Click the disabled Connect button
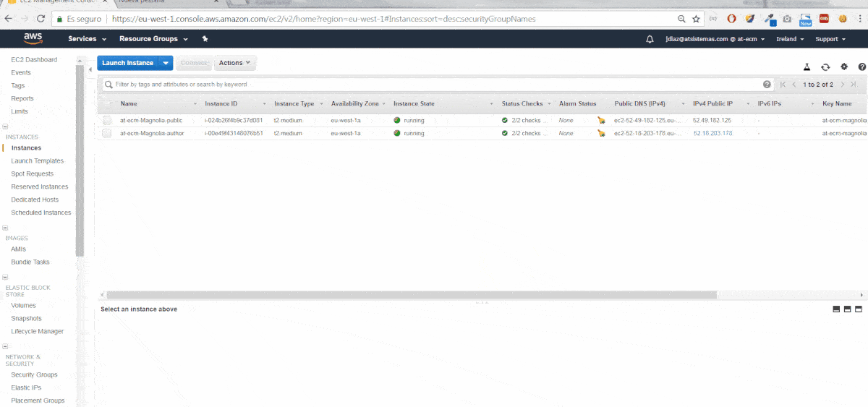868x407 pixels. pyautogui.click(x=194, y=63)
